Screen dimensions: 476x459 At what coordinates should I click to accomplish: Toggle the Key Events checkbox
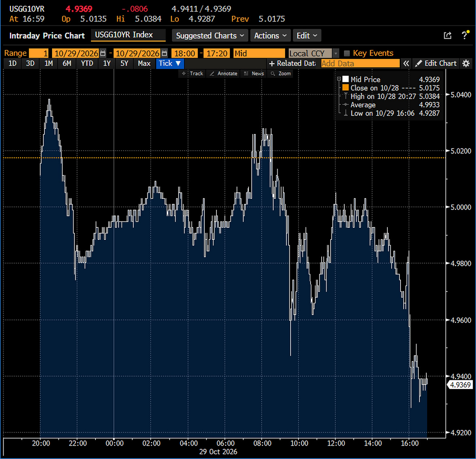[347, 53]
